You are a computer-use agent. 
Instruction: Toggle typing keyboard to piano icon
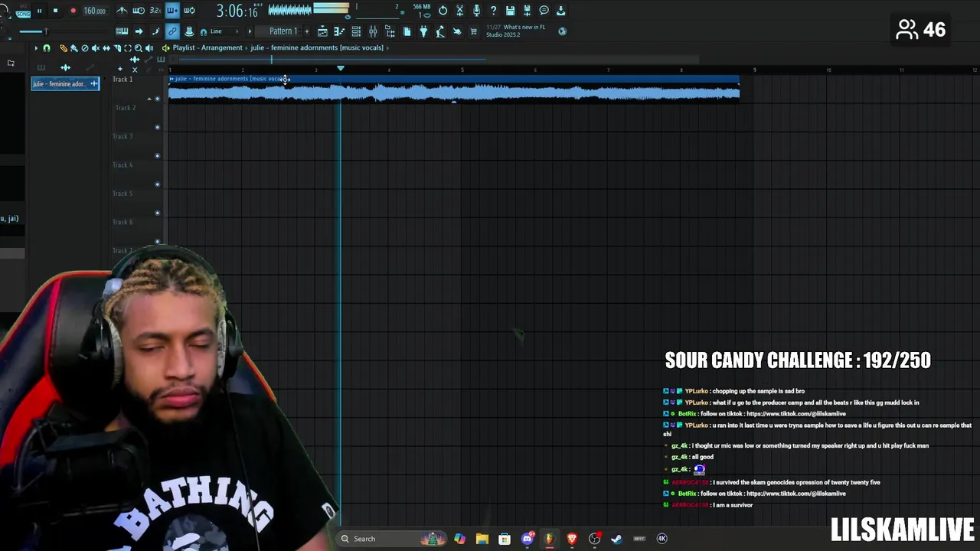tap(122, 31)
